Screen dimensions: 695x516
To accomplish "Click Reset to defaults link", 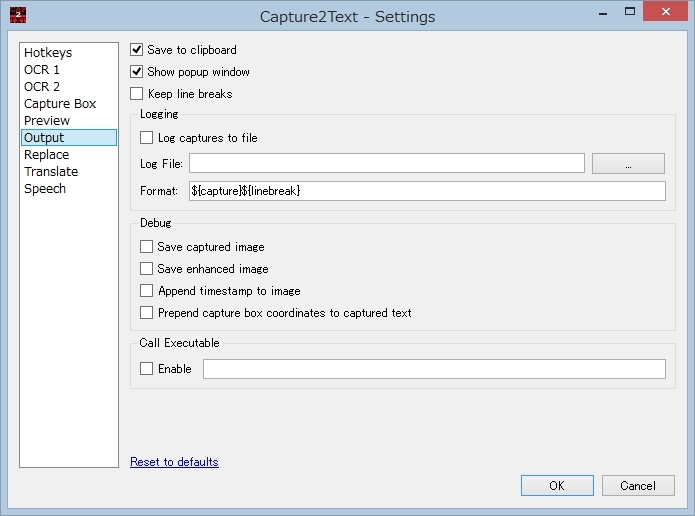I will click(174, 462).
